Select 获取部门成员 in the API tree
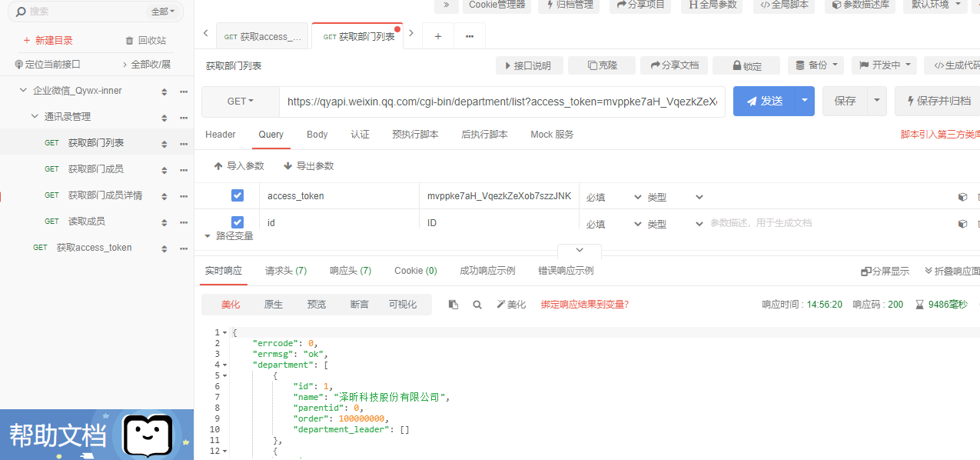This screenshot has height=460, width=980. point(95,169)
